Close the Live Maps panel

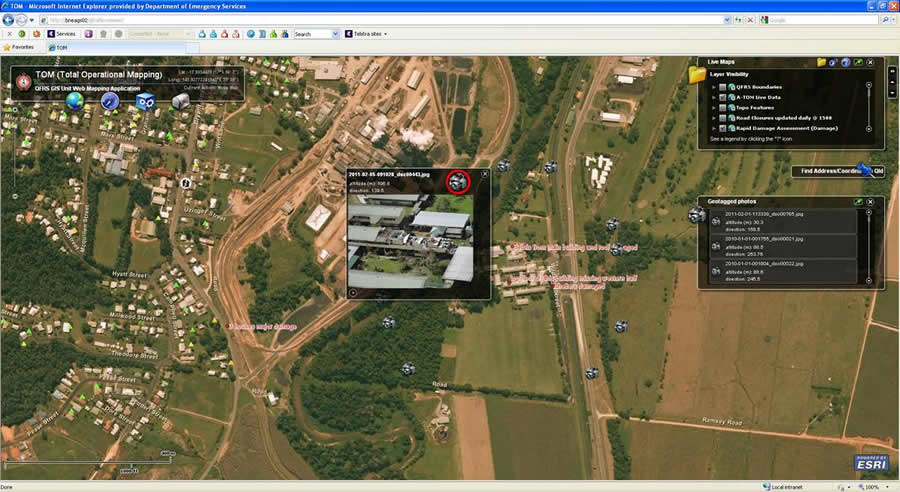pyautogui.click(x=870, y=62)
